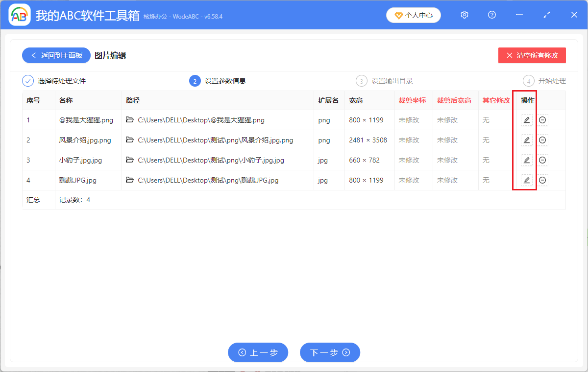Click the edit pencil on 风景介绍.jpg.png row
The image size is (588, 372).
526,139
